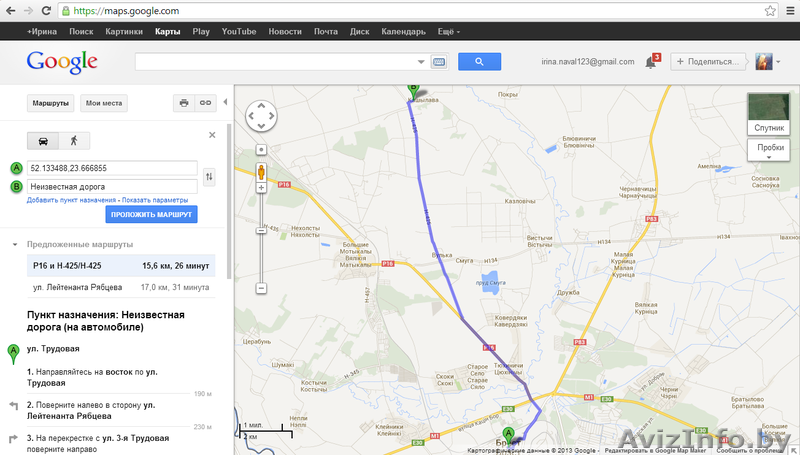
Task: Switch to walking mode
Action: (x=73, y=140)
